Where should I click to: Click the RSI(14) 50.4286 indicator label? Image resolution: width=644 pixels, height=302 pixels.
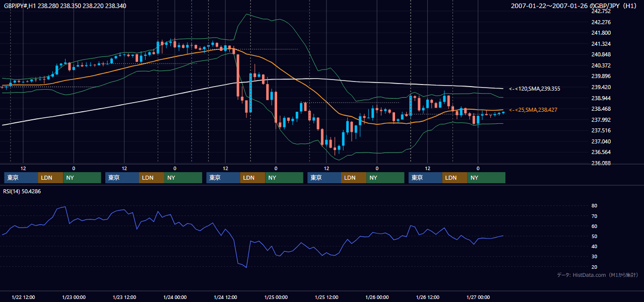(22, 191)
